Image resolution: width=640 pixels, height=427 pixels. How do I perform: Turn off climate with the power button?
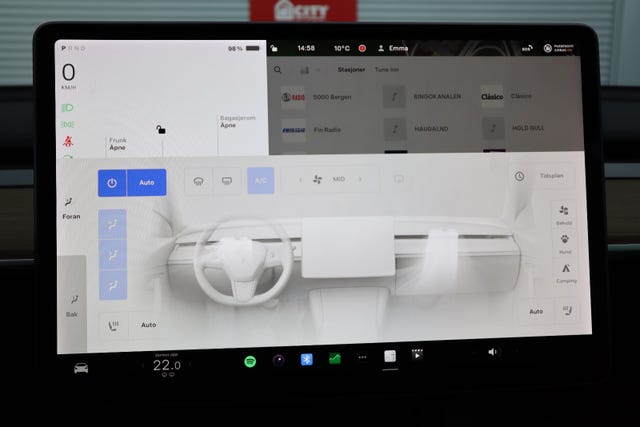[112, 183]
